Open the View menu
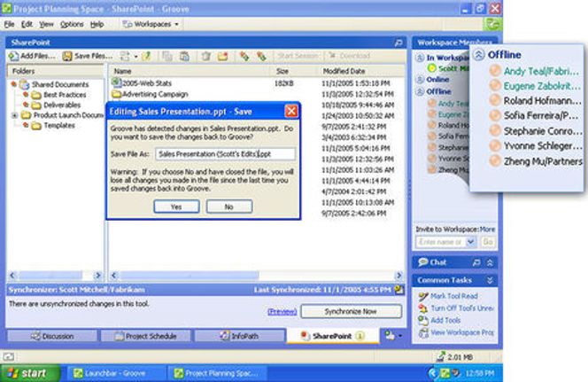Viewport: 588px width, 382px height. click(47, 25)
